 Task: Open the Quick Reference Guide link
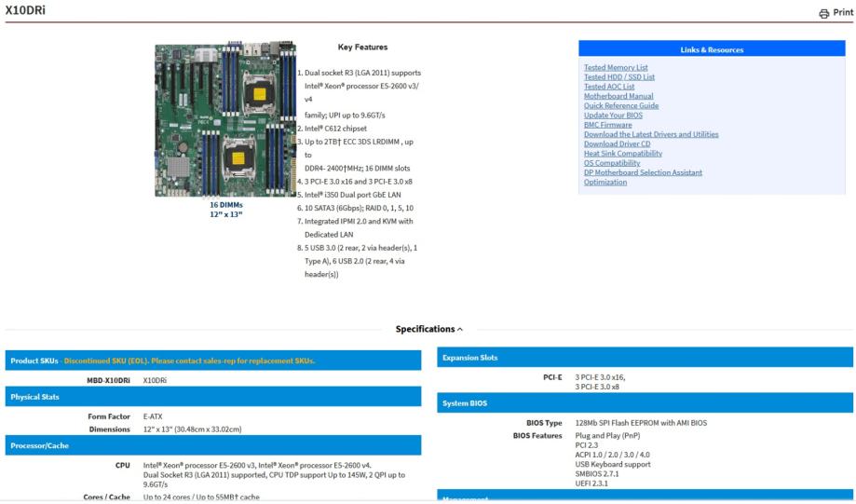click(621, 106)
